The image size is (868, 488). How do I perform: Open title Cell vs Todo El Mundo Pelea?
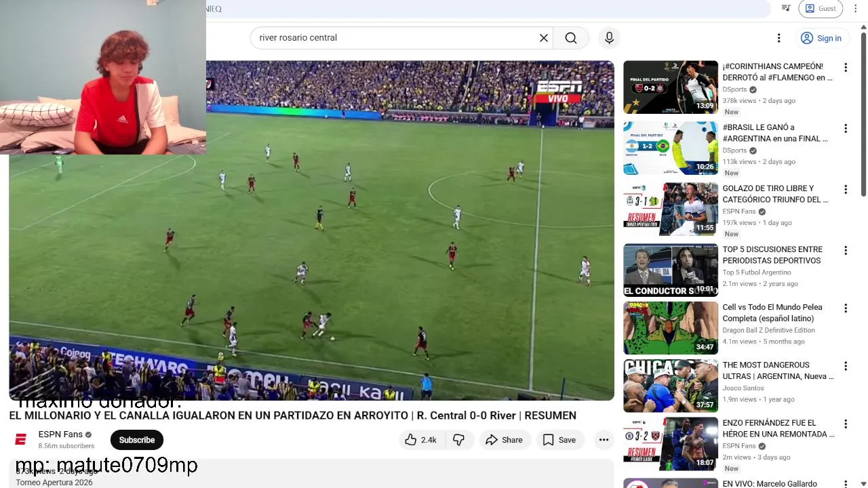(x=772, y=312)
